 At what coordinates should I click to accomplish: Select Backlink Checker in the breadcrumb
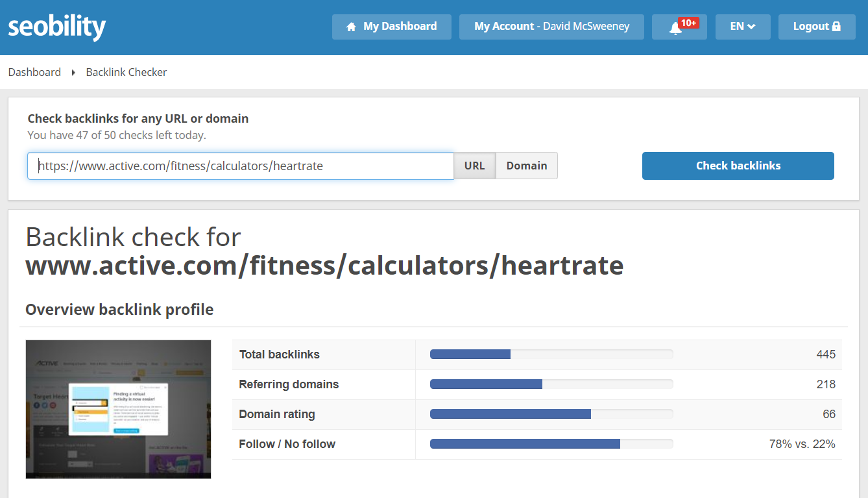126,71
